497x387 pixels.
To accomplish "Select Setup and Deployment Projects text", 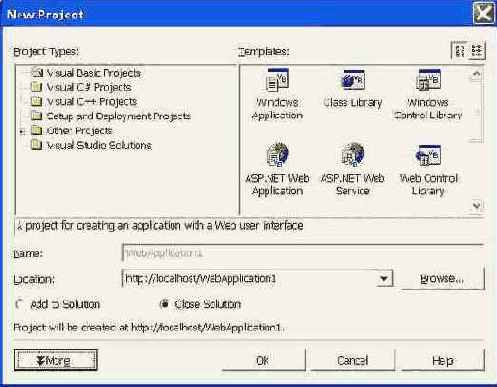I will coord(118,116).
